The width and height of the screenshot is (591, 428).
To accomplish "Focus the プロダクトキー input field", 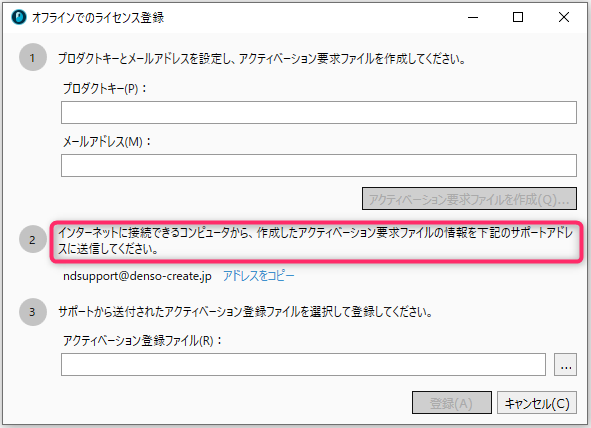I will coord(319,112).
